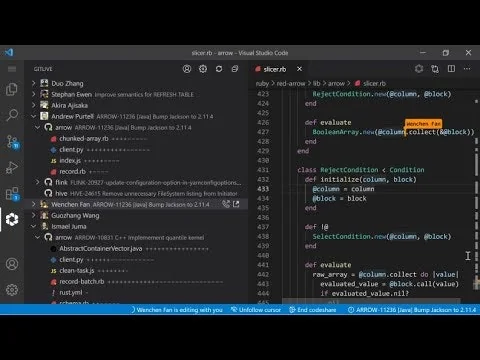
Task: Collapse the Andrew Purtell entry
Action: pyautogui.click(x=34, y=116)
